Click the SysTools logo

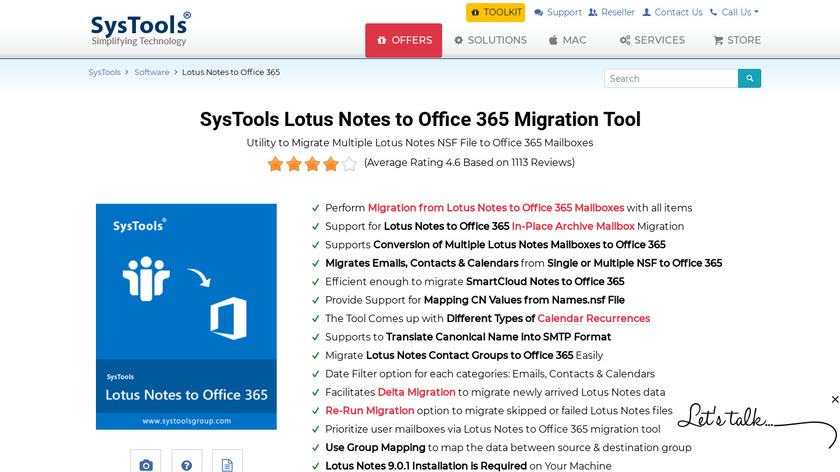140,29
